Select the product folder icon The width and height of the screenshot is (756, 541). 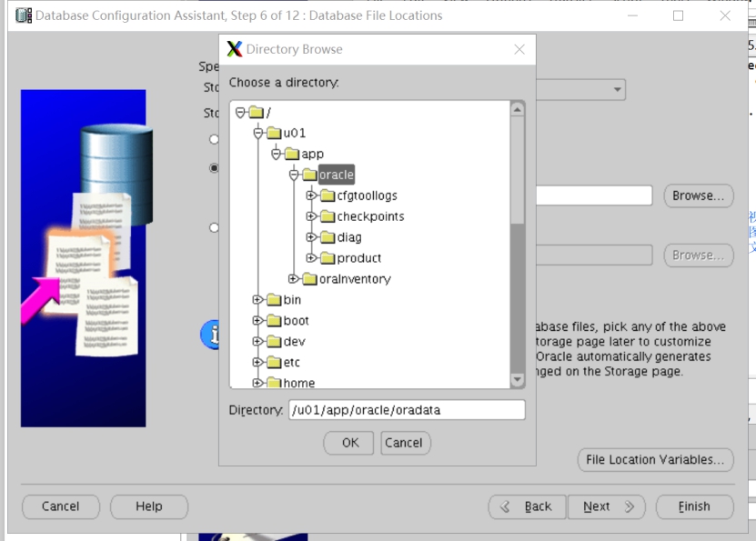[328, 258]
